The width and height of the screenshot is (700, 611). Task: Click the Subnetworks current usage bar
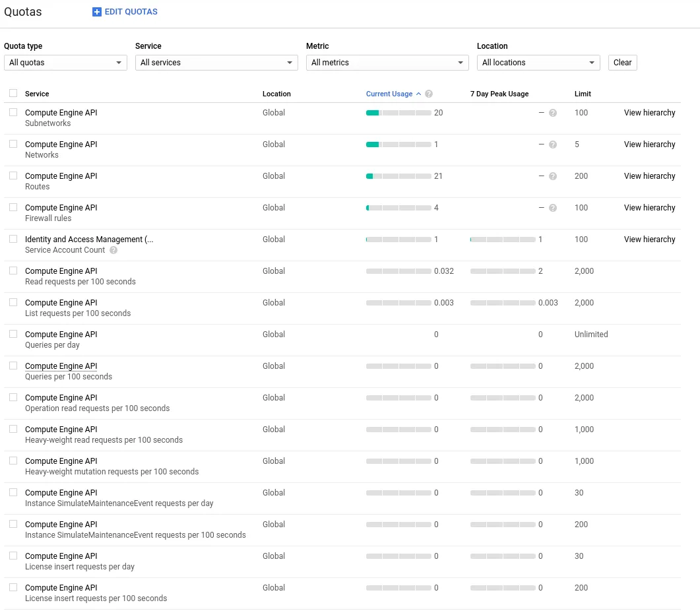click(398, 113)
